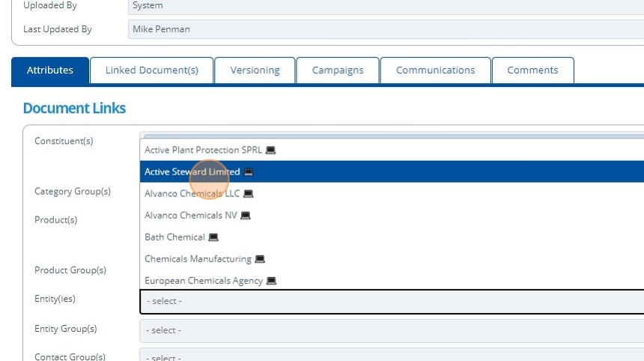Viewport: 644px width, 361px height.
Task: Click laptop icon beside Bath Chemical
Action: click(x=213, y=237)
